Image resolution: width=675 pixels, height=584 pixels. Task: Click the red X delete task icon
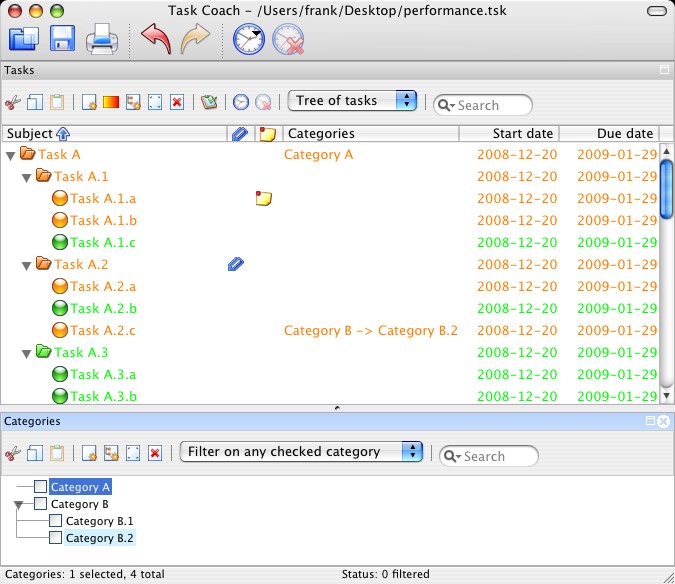pyautogui.click(x=177, y=102)
